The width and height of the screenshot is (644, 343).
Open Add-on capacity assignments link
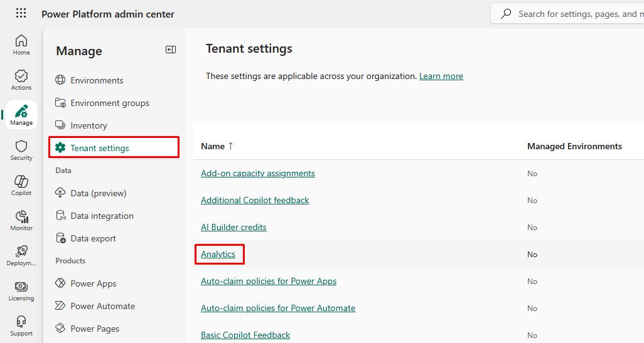(258, 173)
